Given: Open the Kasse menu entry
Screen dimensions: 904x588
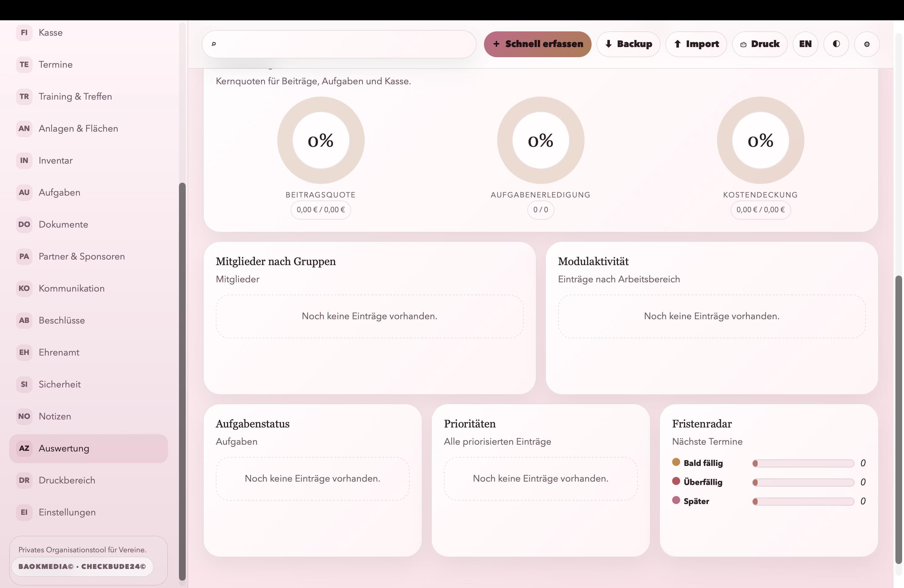Looking at the screenshot, I should (x=89, y=33).
